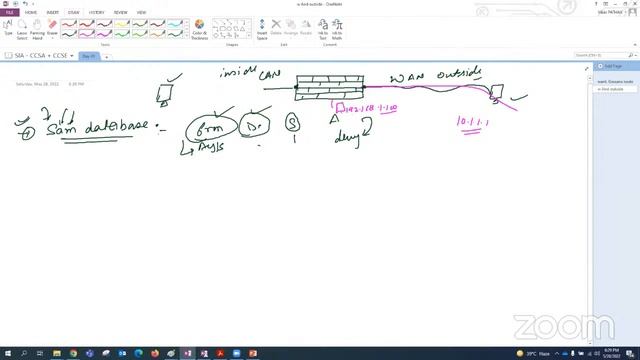Screen dimensions: 640x360
Task: Convert ink using Ink to Math
Action: [337, 29]
